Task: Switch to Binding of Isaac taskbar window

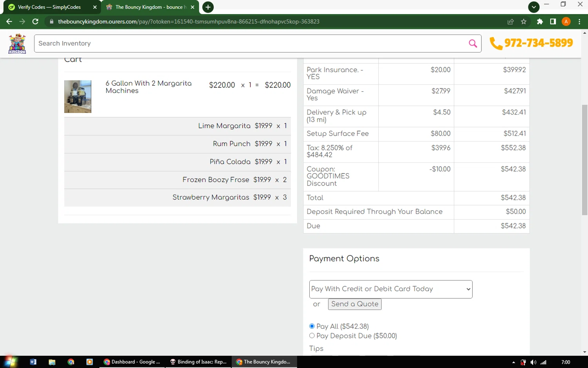Action: pos(199,362)
